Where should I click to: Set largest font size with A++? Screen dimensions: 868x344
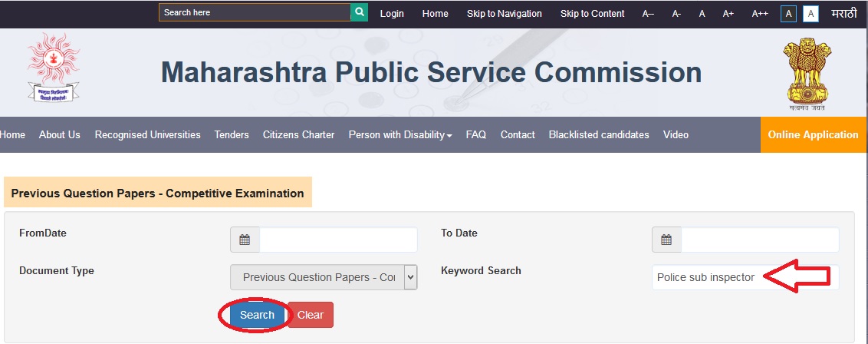point(759,14)
